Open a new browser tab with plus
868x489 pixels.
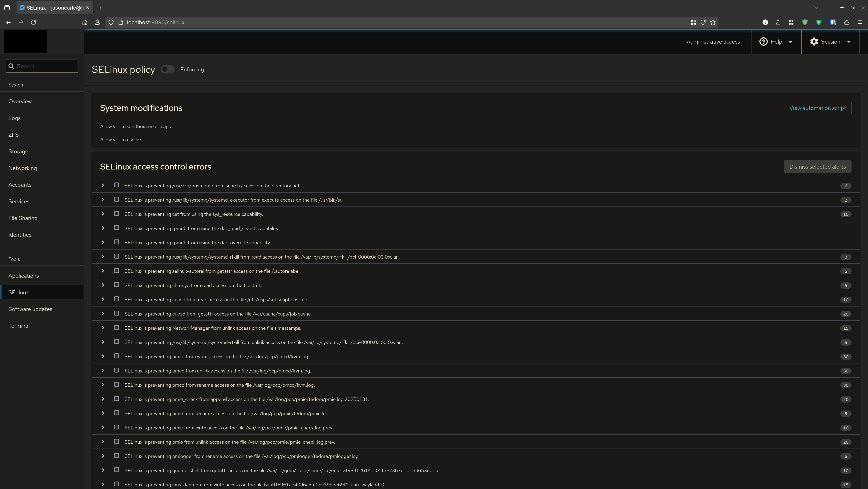click(101, 8)
